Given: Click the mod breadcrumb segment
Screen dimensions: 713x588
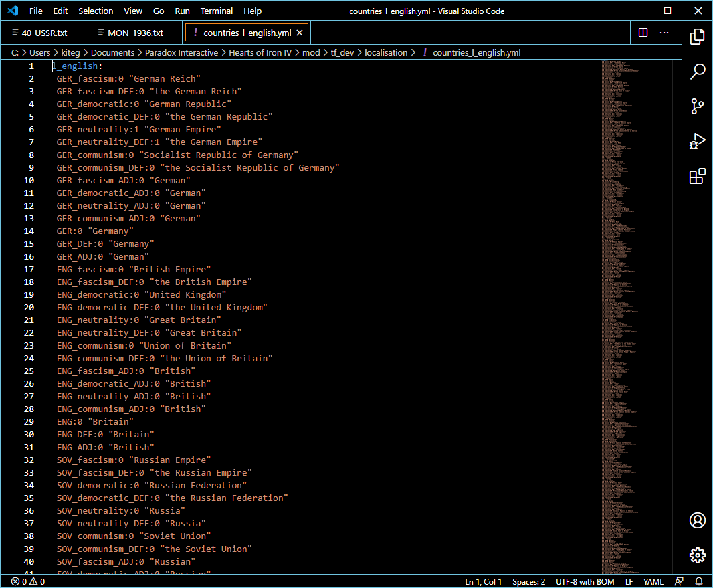Looking at the screenshot, I should [311, 52].
